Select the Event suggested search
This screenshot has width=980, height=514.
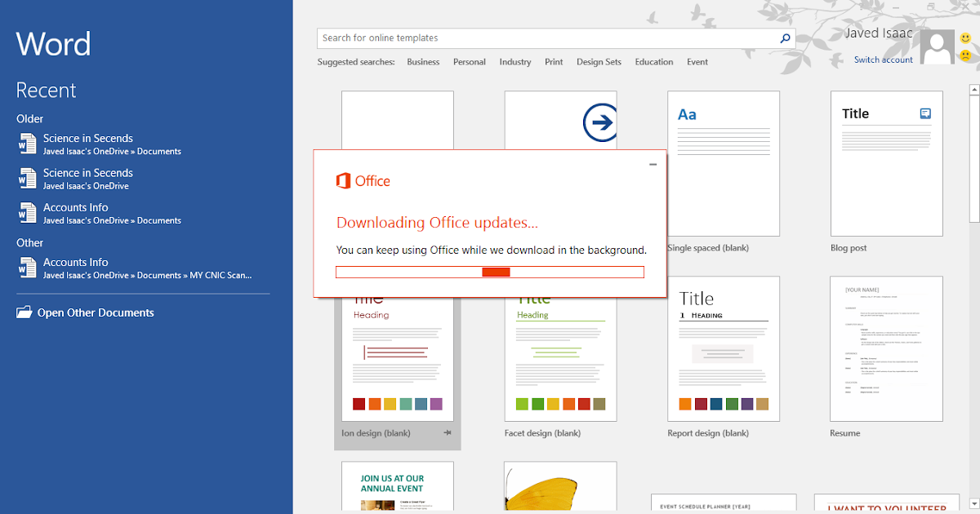[697, 62]
